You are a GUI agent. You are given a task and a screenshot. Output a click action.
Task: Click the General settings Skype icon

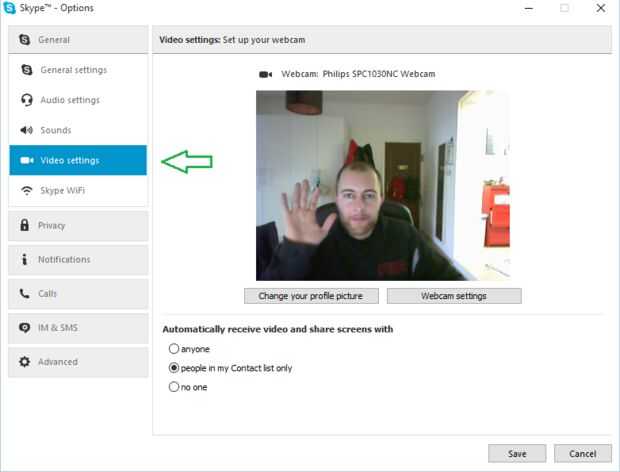coord(26,70)
